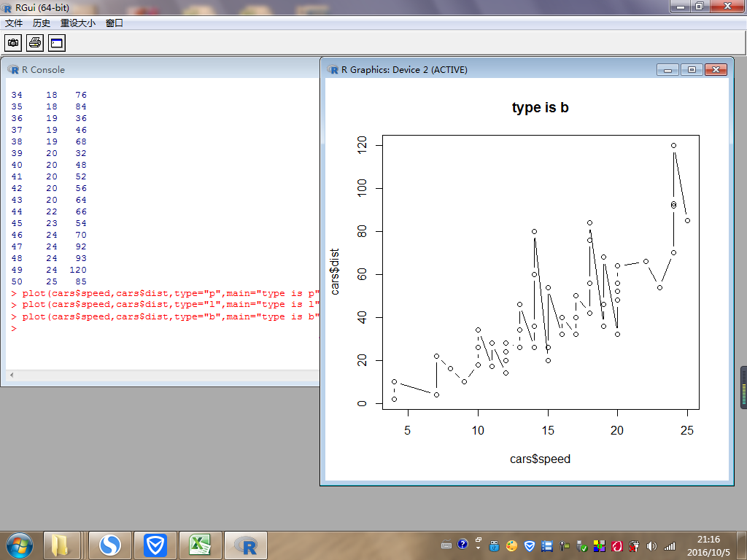747x560 pixels.
Task: Click the camera copy-to-clipboard toolbar icon
Action: [x=13, y=43]
